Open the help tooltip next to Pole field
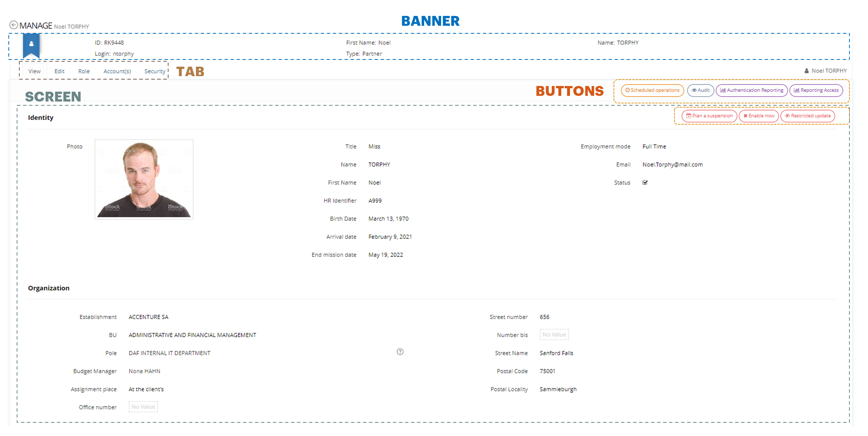868x436 pixels. tap(400, 352)
